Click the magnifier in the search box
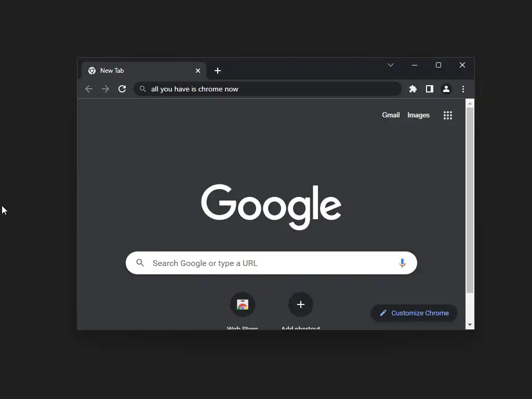Viewport: 532px width, 399px height. click(x=140, y=262)
